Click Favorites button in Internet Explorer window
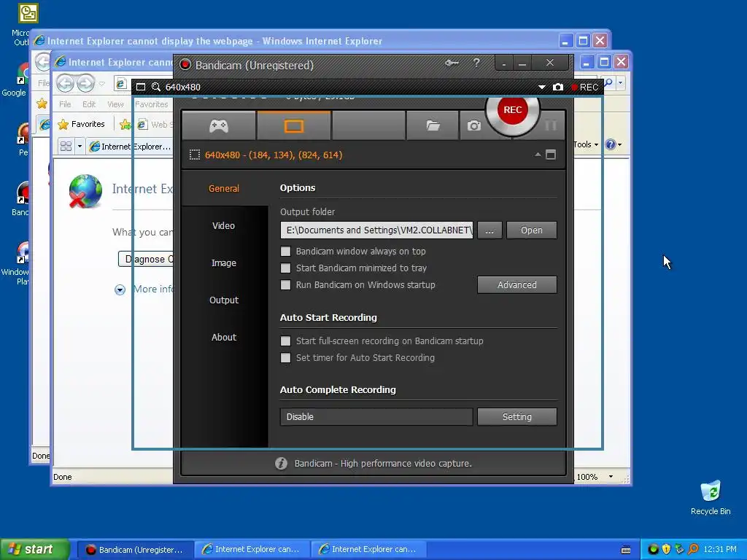 (x=81, y=124)
